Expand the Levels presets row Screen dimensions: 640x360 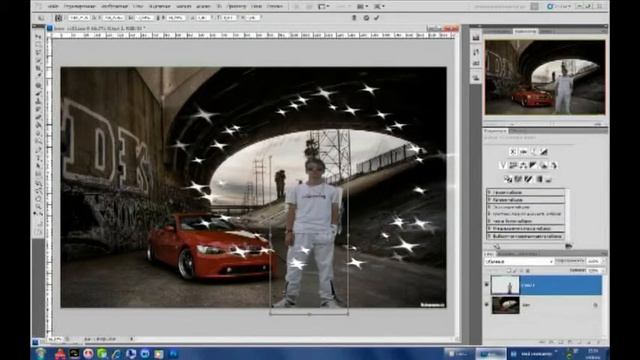tap(526, 192)
